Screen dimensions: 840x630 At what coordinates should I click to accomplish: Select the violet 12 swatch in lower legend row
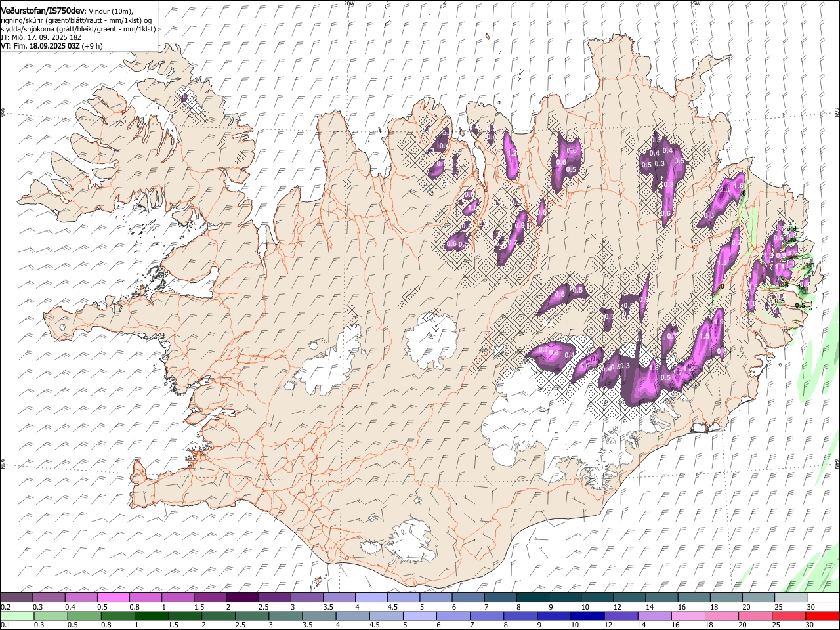[621, 616]
